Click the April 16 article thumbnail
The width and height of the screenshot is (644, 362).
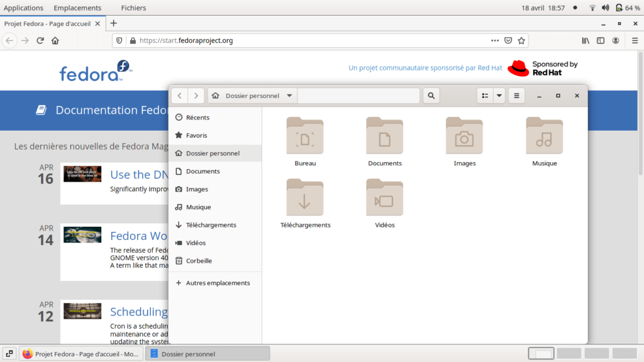click(x=82, y=174)
